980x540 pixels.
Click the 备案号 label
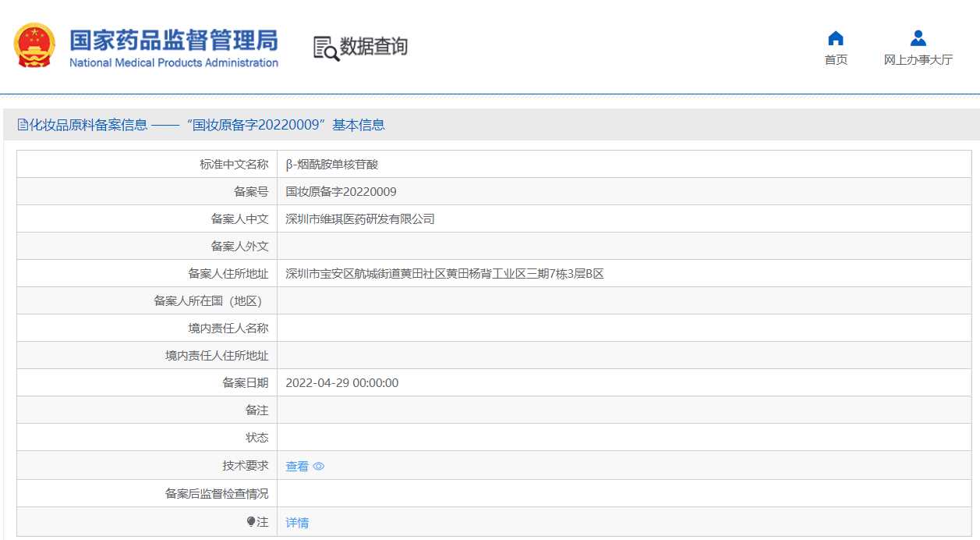251,192
